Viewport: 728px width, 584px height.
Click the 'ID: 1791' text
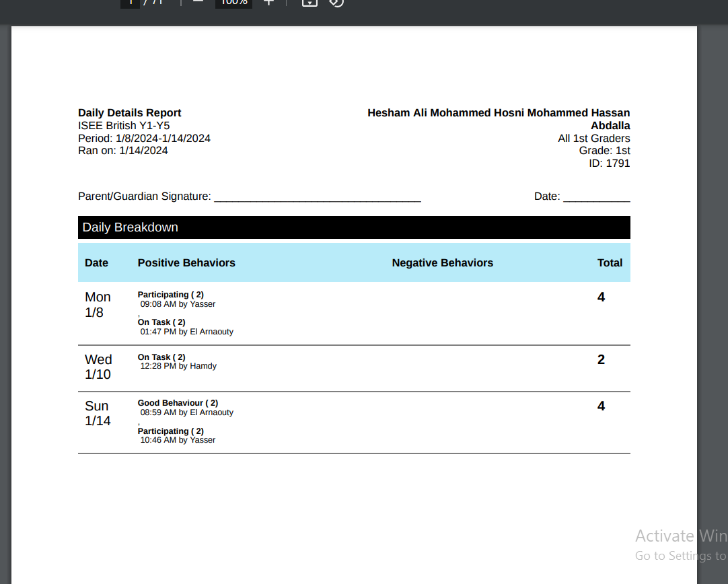pos(609,163)
